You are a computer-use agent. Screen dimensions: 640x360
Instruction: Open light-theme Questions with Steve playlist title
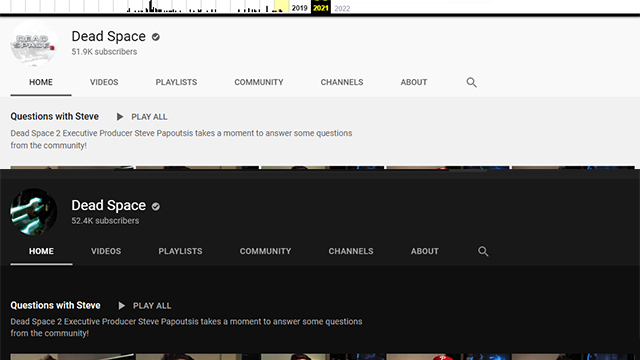55,117
